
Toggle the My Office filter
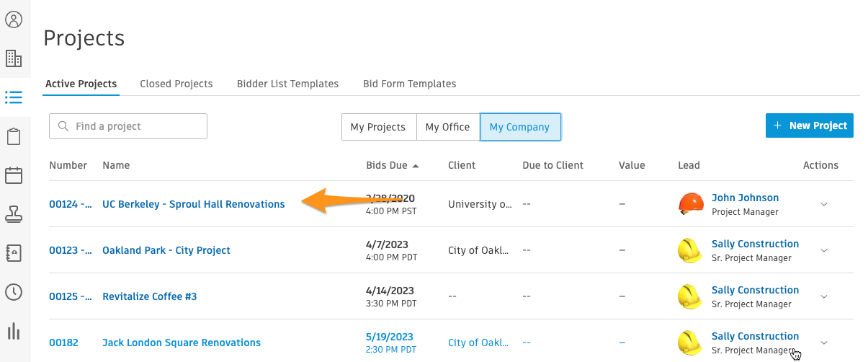point(447,127)
